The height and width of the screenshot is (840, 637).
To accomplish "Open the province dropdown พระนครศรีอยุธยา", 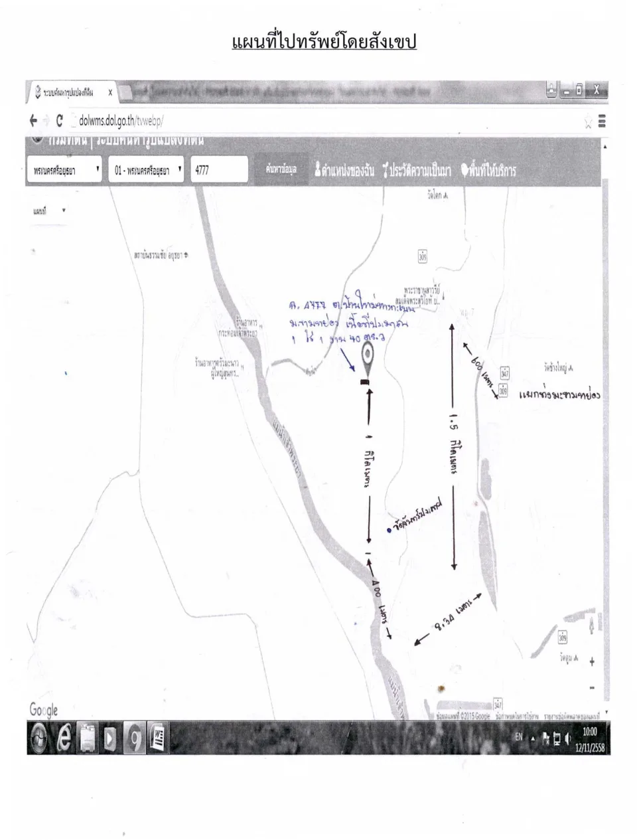I will [64, 170].
